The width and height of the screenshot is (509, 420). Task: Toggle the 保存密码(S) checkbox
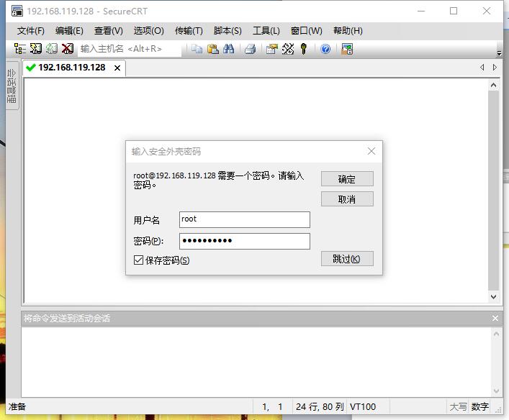pyautogui.click(x=139, y=260)
